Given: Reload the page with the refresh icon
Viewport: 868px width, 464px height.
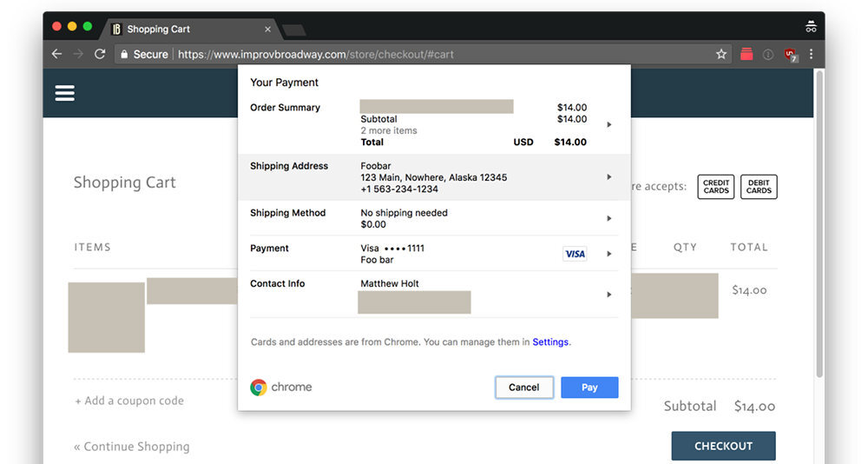Looking at the screenshot, I should (100, 54).
